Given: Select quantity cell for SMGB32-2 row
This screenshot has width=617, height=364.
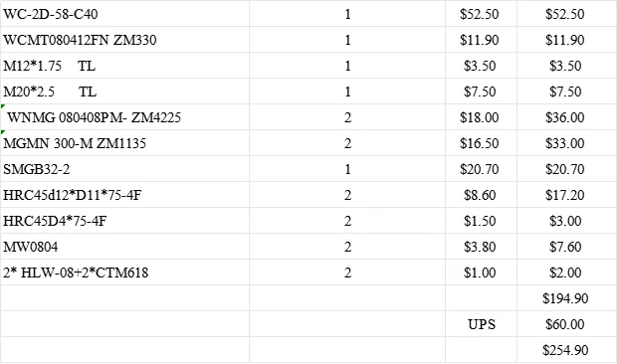Looking at the screenshot, I should pyautogui.click(x=347, y=169).
